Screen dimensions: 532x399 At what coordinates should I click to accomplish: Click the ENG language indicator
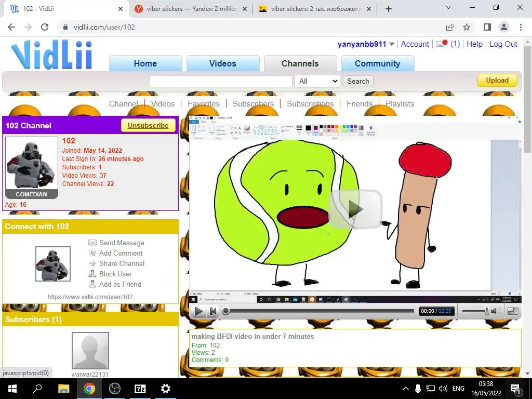tap(458, 389)
